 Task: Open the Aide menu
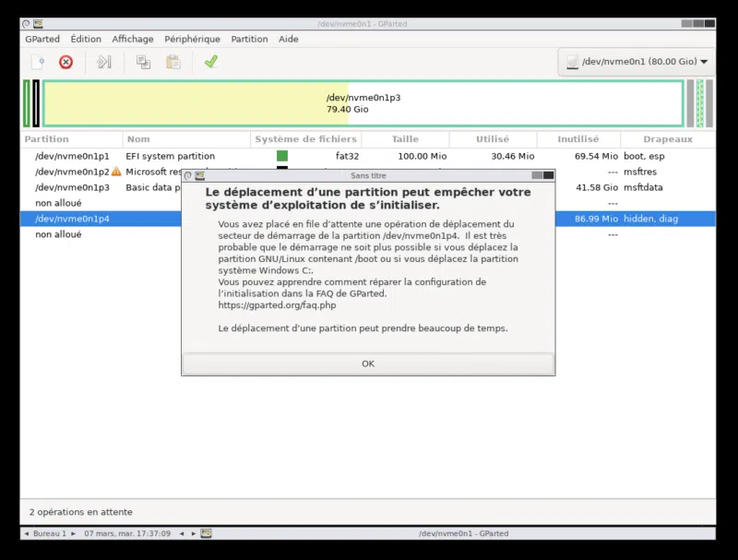pyautogui.click(x=289, y=39)
